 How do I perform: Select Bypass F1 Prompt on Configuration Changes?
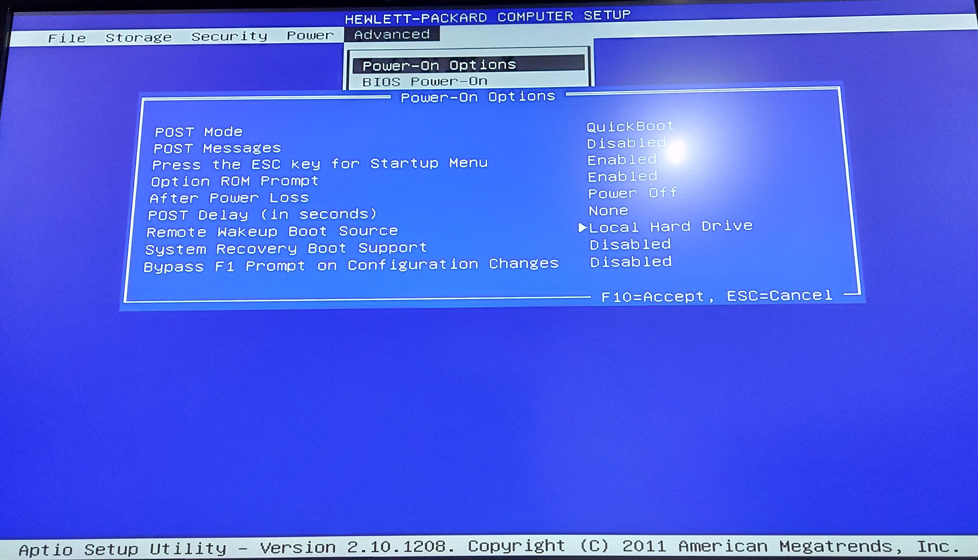pos(351,265)
